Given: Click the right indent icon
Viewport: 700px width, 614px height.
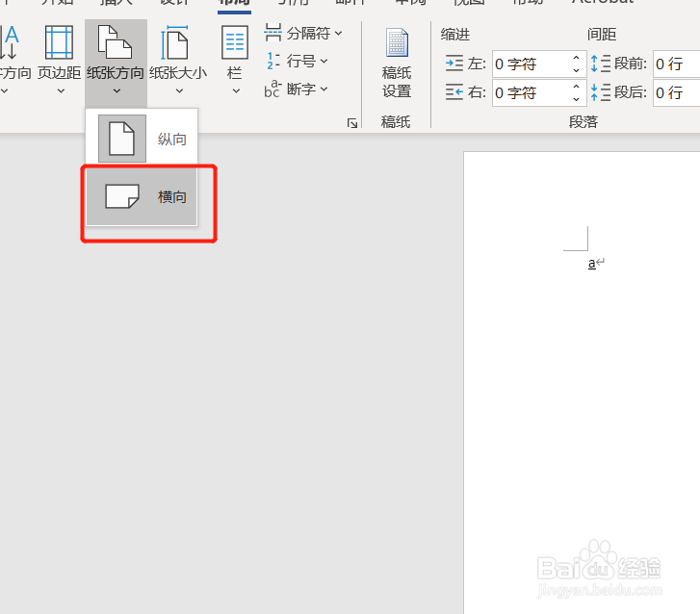Looking at the screenshot, I should 454,92.
